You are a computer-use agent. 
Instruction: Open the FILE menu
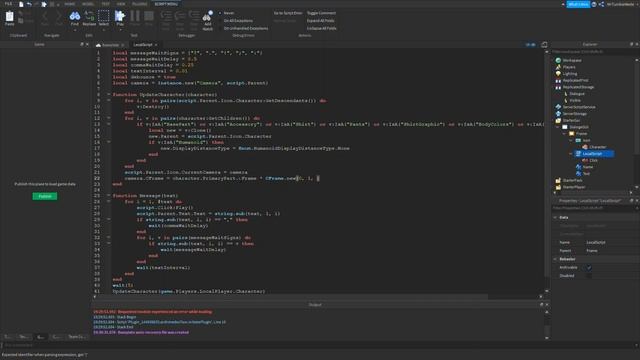point(8,4)
